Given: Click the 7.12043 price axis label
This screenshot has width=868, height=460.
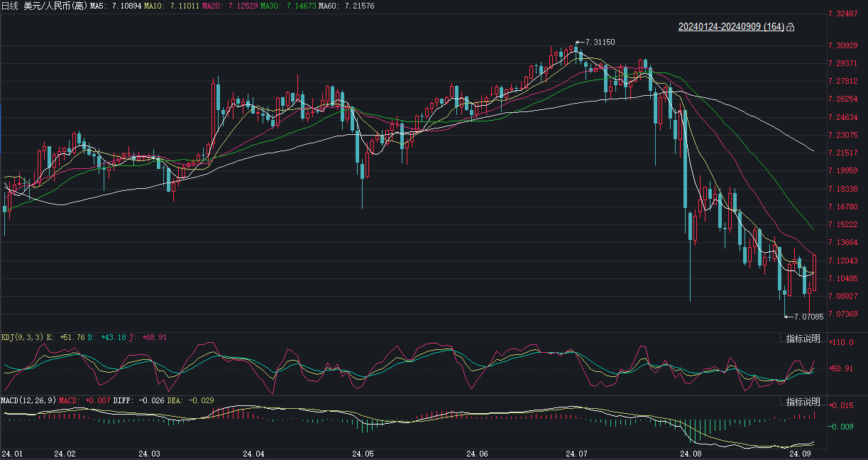Looking at the screenshot, I should tap(843, 261).
